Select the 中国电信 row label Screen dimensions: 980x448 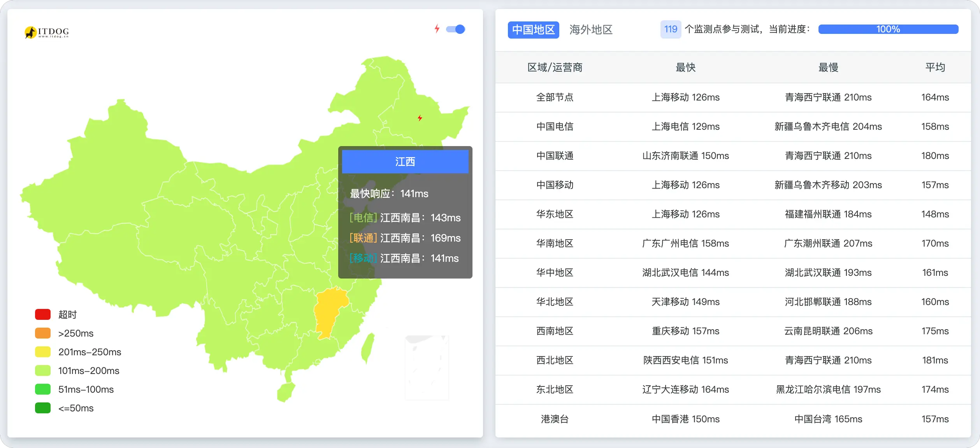pyautogui.click(x=555, y=126)
